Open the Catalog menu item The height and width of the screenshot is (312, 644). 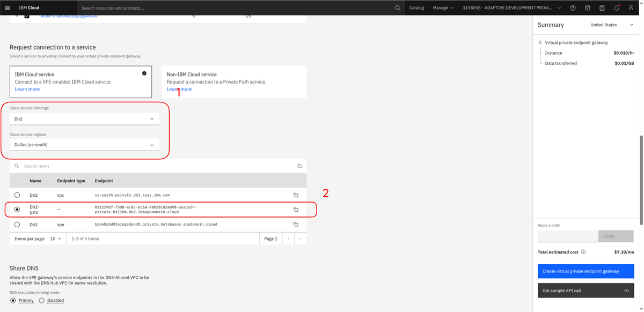[416, 8]
